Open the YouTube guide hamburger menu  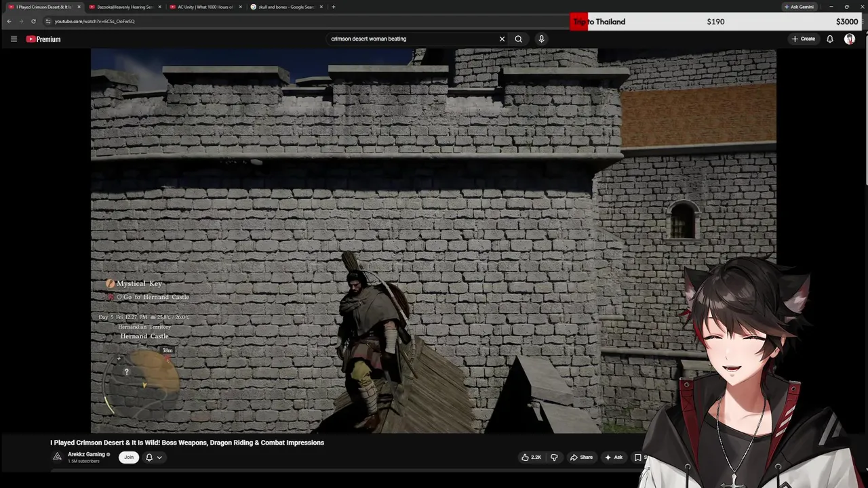point(14,39)
